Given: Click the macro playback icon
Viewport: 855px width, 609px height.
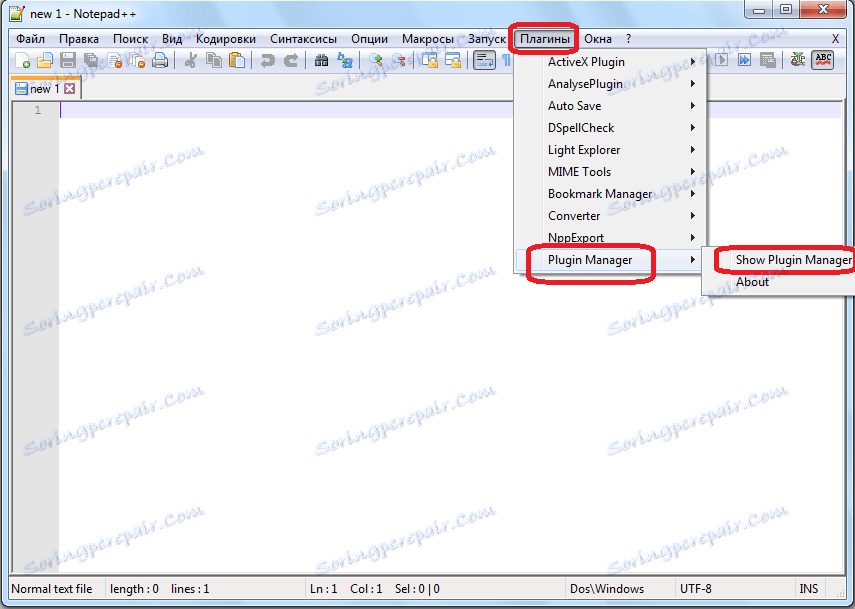Looking at the screenshot, I should 721,60.
